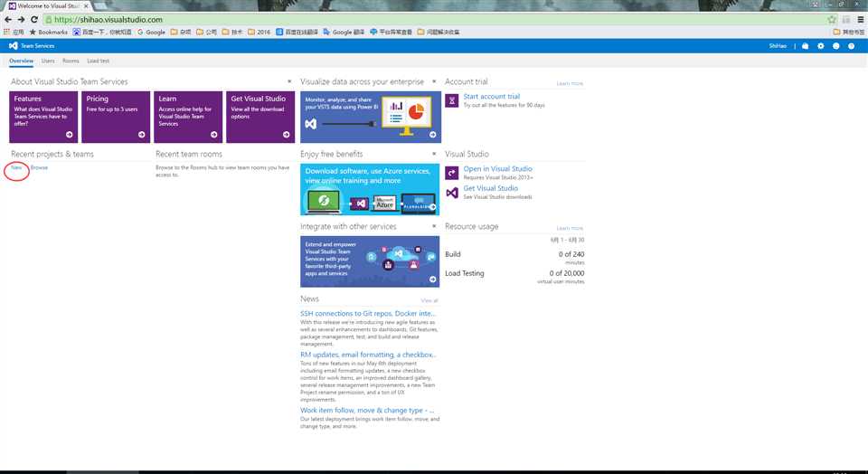Close the Enjoy free benefits section
This screenshot has width=868, height=474.
click(x=434, y=154)
